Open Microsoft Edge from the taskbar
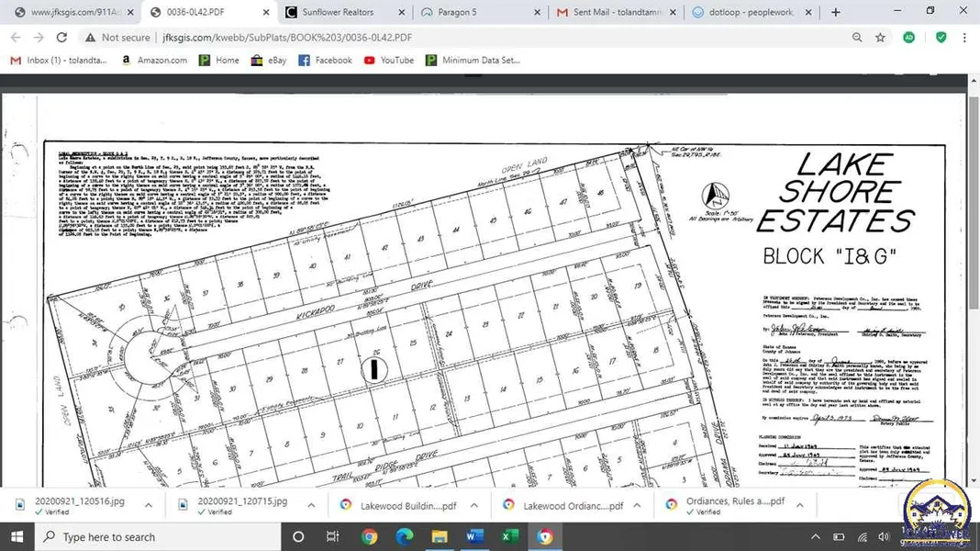This screenshot has width=980, height=551. (405, 537)
